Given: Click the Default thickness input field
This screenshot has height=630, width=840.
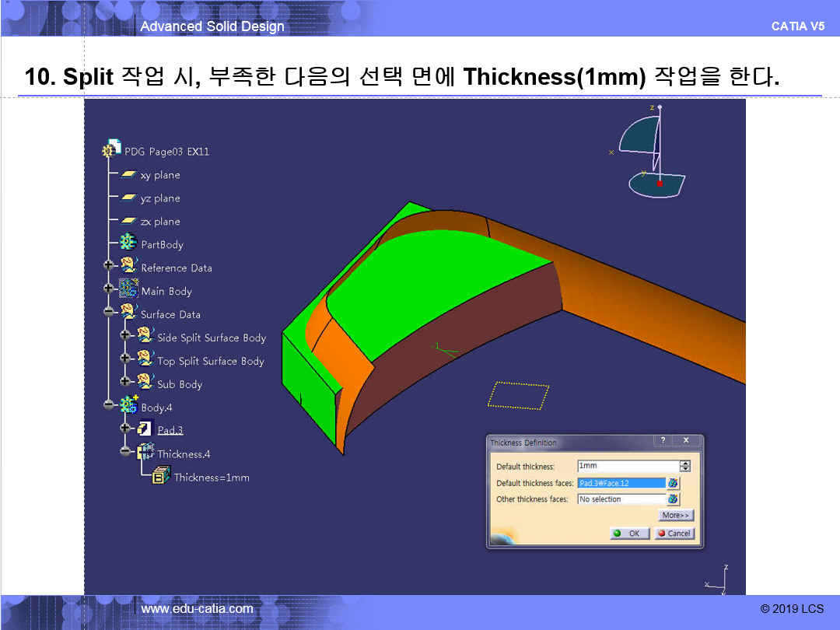Looking at the screenshot, I should pyautogui.click(x=627, y=466).
